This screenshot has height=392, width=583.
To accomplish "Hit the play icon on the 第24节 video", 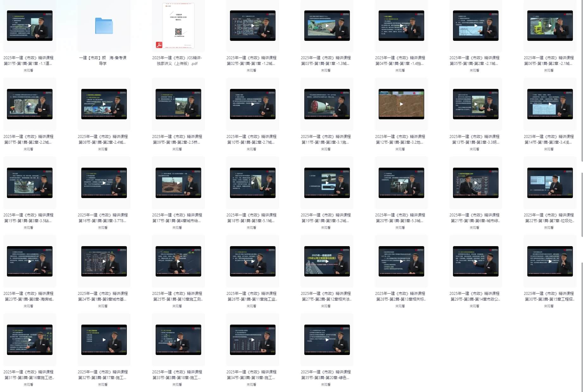I will click(104, 261).
